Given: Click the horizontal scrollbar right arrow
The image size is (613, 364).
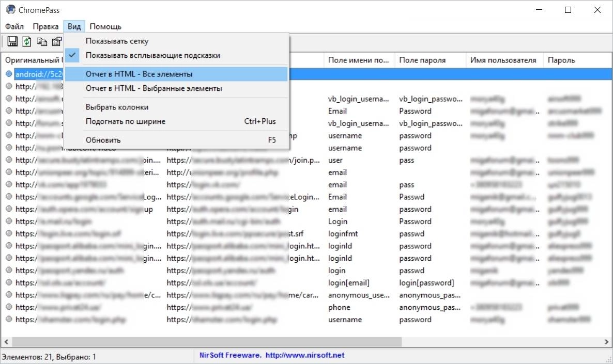Looking at the screenshot, I should coord(606,342).
